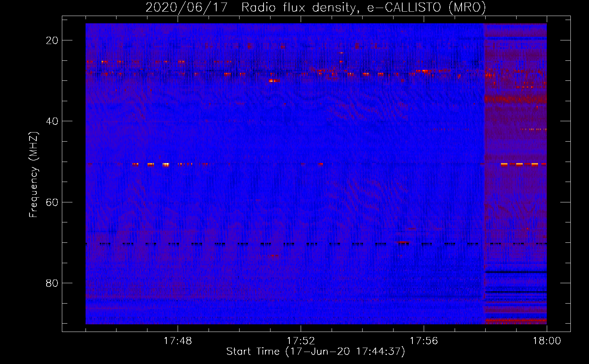
Task: Click the 'Frequency (MHZ)' axis label
Action: (33, 175)
